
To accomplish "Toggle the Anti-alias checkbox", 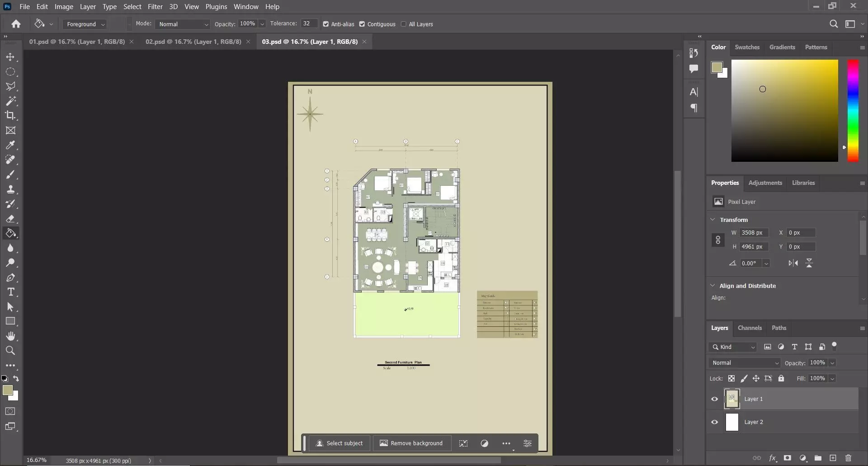I will click(325, 24).
